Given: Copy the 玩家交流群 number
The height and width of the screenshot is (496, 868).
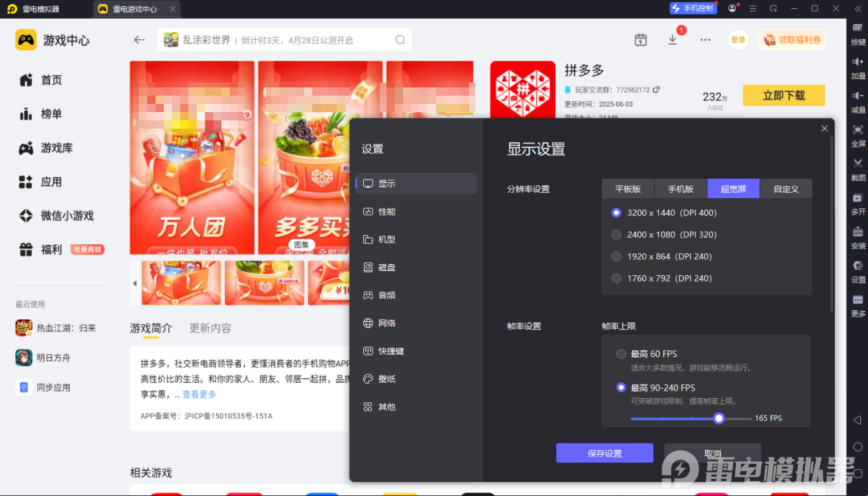Looking at the screenshot, I should [x=656, y=89].
